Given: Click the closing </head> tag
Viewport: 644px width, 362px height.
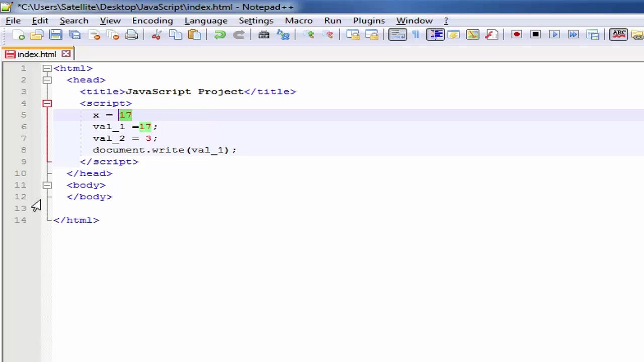Looking at the screenshot, I should [90, 173].
